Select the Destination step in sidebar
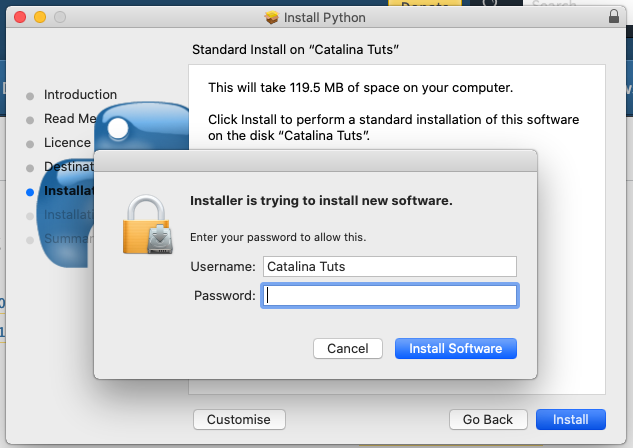Image resolution: width=633 pixels, height=448 pixels. click(x=69, y=166)
